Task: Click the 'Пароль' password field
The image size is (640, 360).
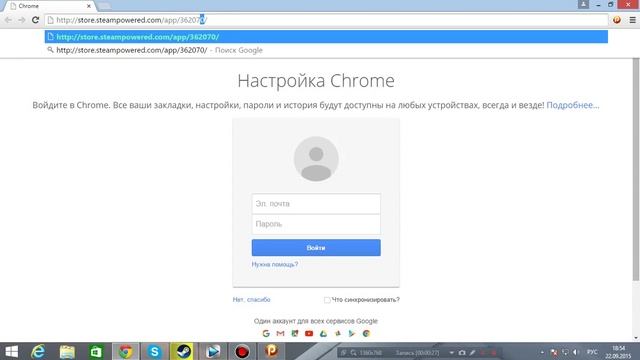Action: click(x=316, y=224)
